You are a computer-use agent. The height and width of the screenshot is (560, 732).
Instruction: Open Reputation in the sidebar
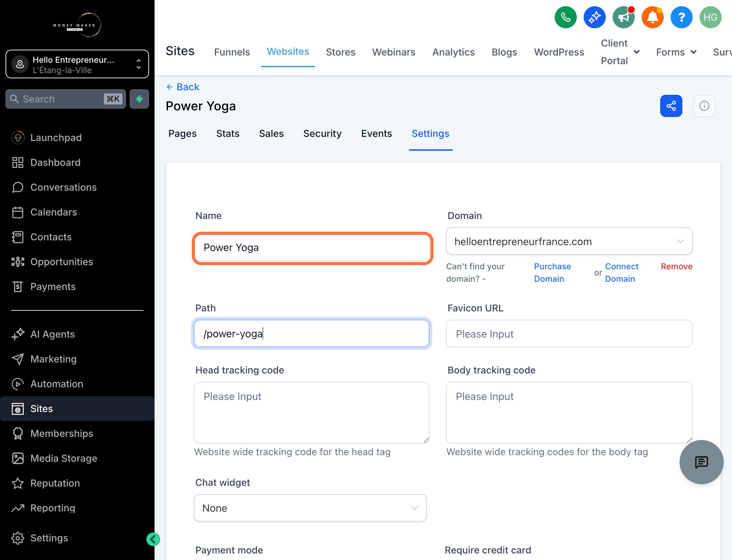click(x=77, y=483)
